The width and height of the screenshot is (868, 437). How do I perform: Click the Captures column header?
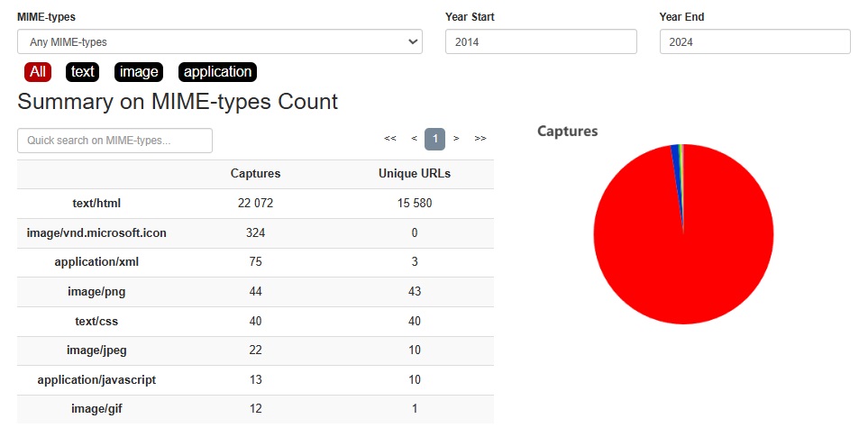[x=255, y=174]
